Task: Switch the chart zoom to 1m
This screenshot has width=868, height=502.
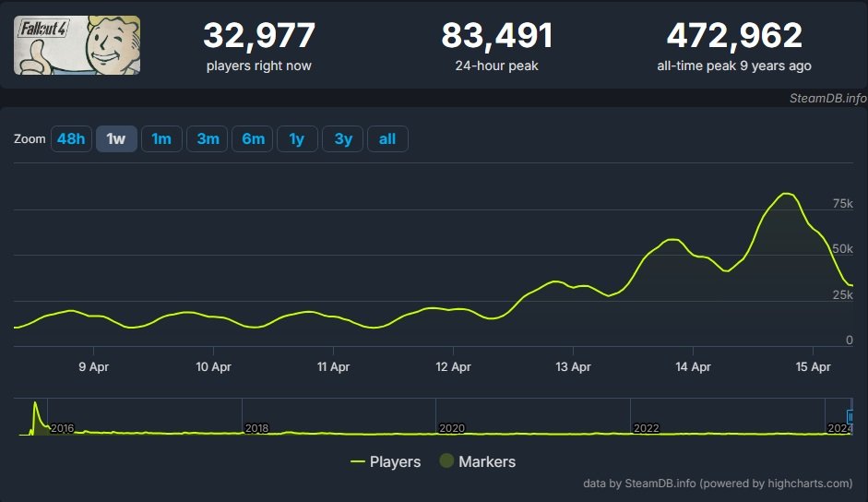Action: click(x=161, y=139)
